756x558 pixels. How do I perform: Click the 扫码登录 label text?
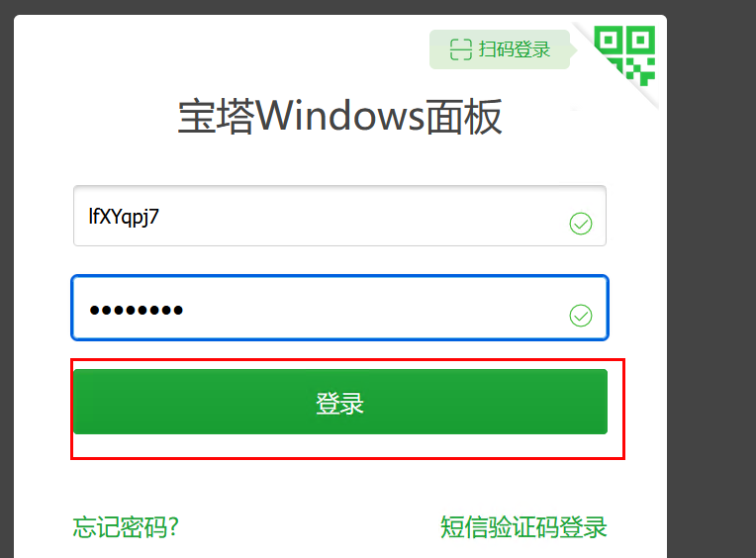515,49
